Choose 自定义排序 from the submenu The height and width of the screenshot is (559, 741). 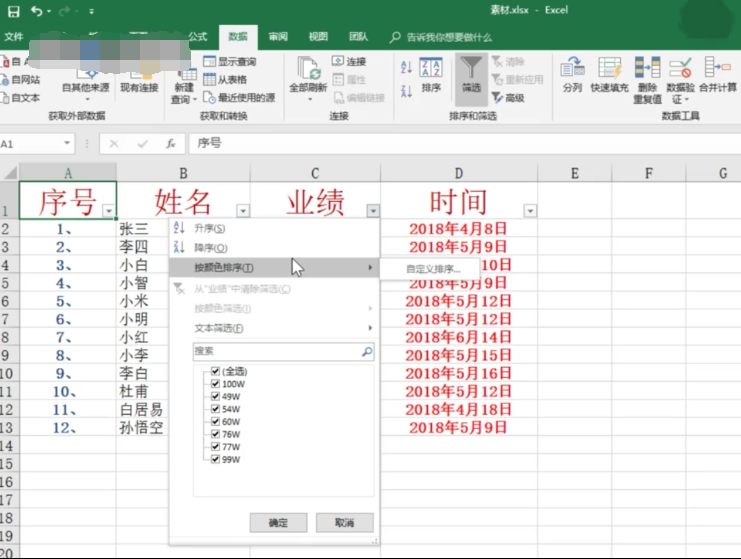[432, 269]
